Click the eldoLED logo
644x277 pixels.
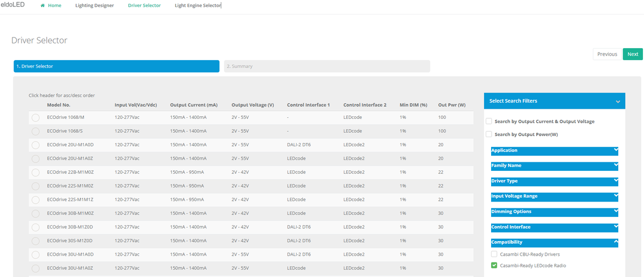[14, 5]
